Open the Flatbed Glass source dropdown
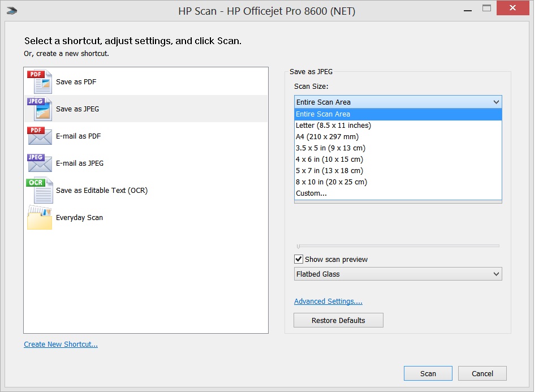Image resolution: width=543 pixels, height=392 pixels. pyautogui.click(x=398, y=274)
